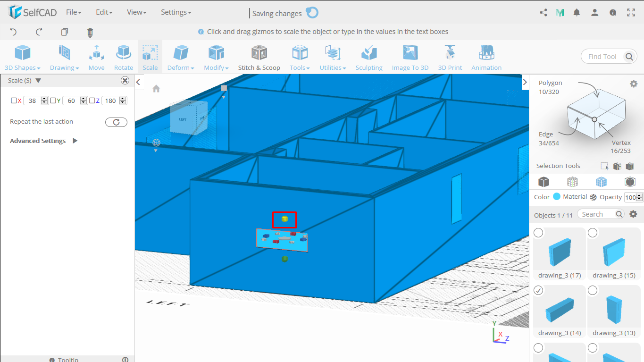This screenshot has height=362, width=644.
Task: Select the Scale tool
Action: point(150,57)
